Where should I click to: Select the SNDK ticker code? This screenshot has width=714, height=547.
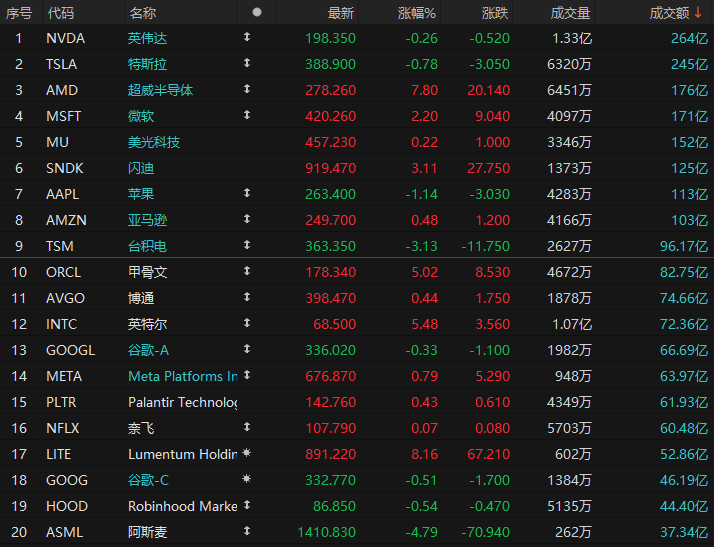click(x=64, y=168)
